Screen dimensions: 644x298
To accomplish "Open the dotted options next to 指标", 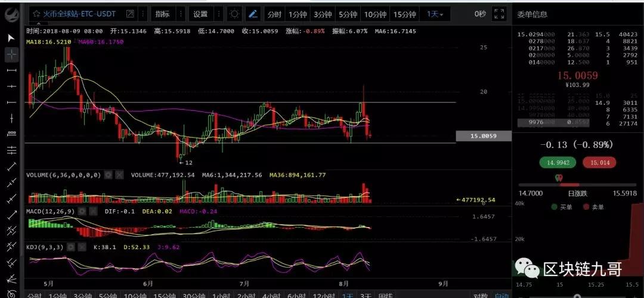I will 181,14.
